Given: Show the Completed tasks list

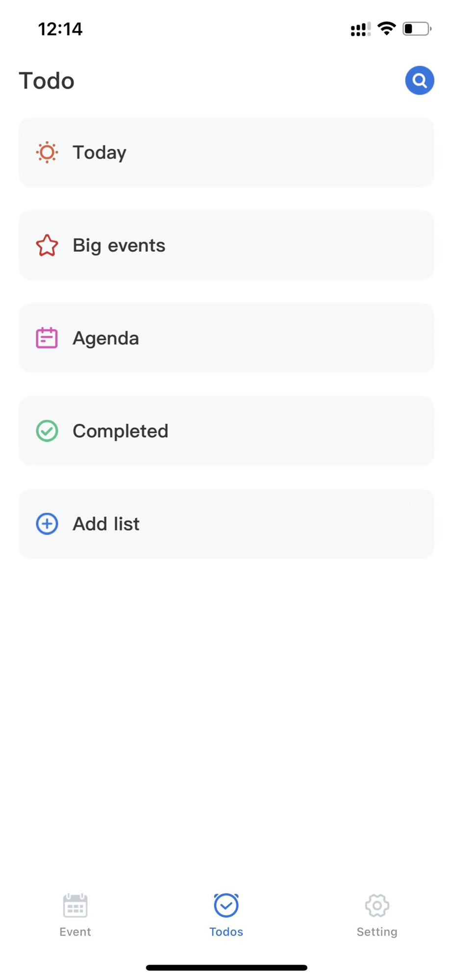Looking at the screenshot, I should (x=226, y=431).
